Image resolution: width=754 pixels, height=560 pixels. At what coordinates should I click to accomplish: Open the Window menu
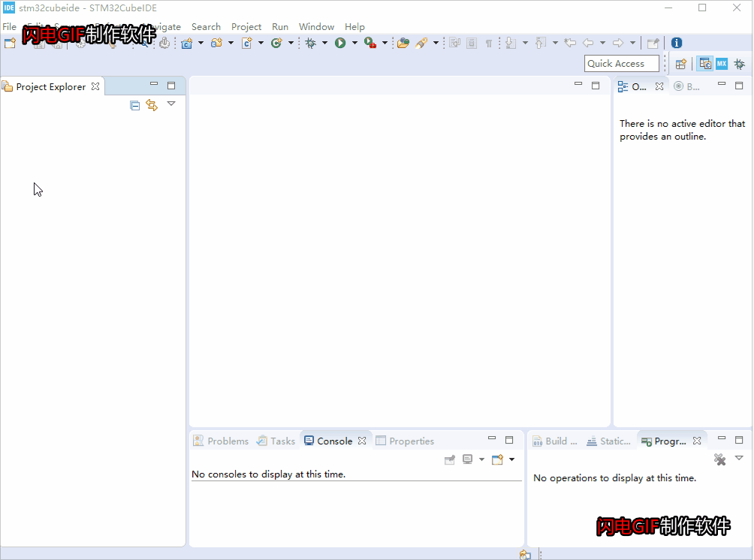tap(316, 27)
